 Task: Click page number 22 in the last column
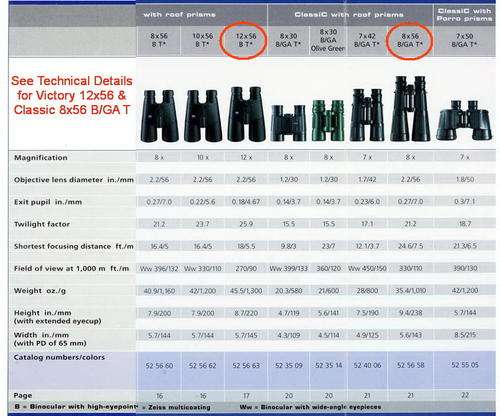click(x=465, y=395)
